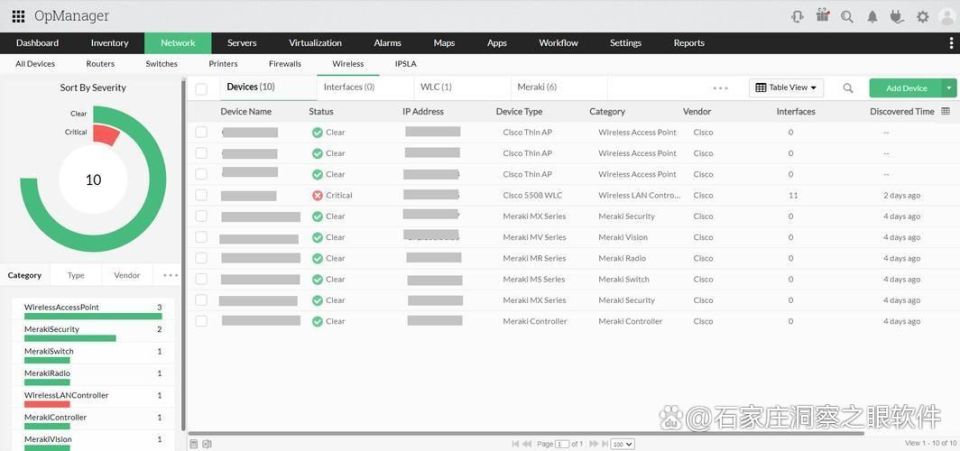960x451 pixels.
Task: Click Clear status icon of Meraki Switch row
Action: pyautogui.click(x=317, y=279)
